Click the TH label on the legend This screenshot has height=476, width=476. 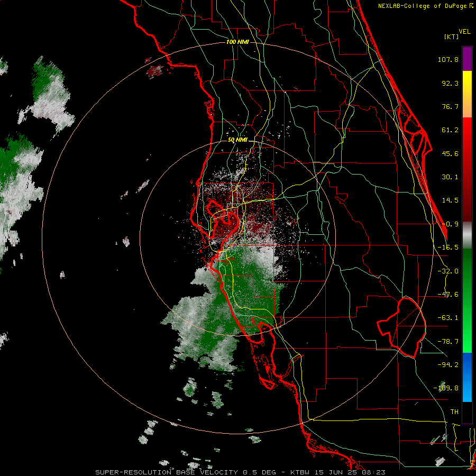point(454,411)
